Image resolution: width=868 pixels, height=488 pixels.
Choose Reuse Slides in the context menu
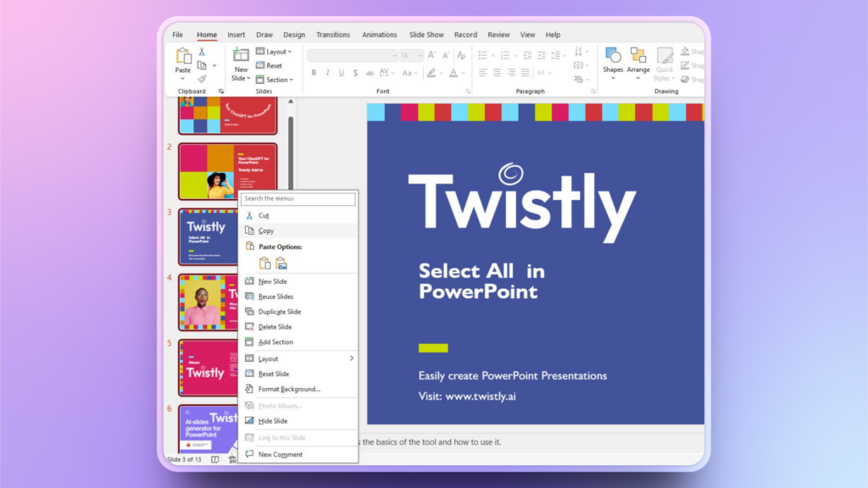(298, 297)
